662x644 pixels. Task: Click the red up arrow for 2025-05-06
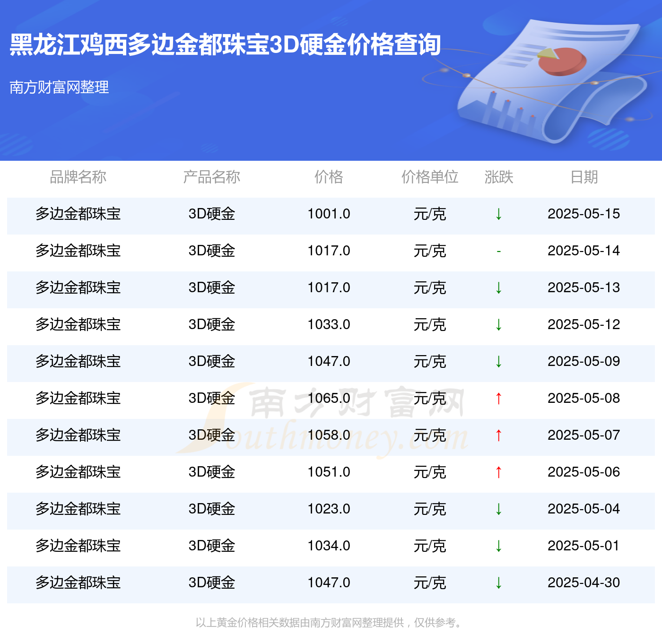point(498,472)
